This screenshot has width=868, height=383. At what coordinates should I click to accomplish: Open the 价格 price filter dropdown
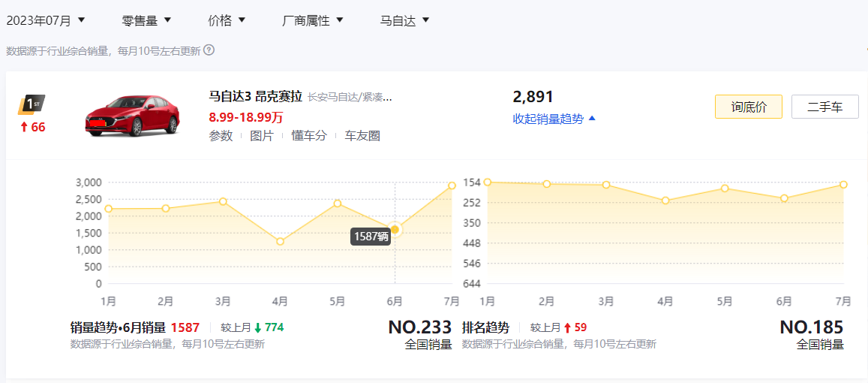(x=227, y=20)
